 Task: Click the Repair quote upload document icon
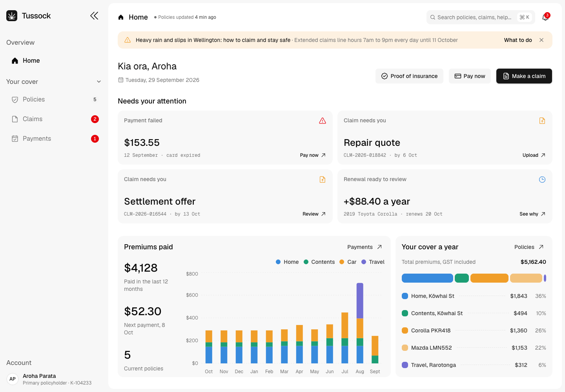542,121
